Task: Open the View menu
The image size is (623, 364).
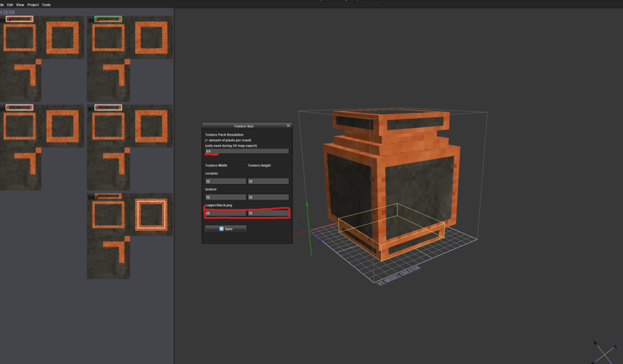Action: (20, 4)
